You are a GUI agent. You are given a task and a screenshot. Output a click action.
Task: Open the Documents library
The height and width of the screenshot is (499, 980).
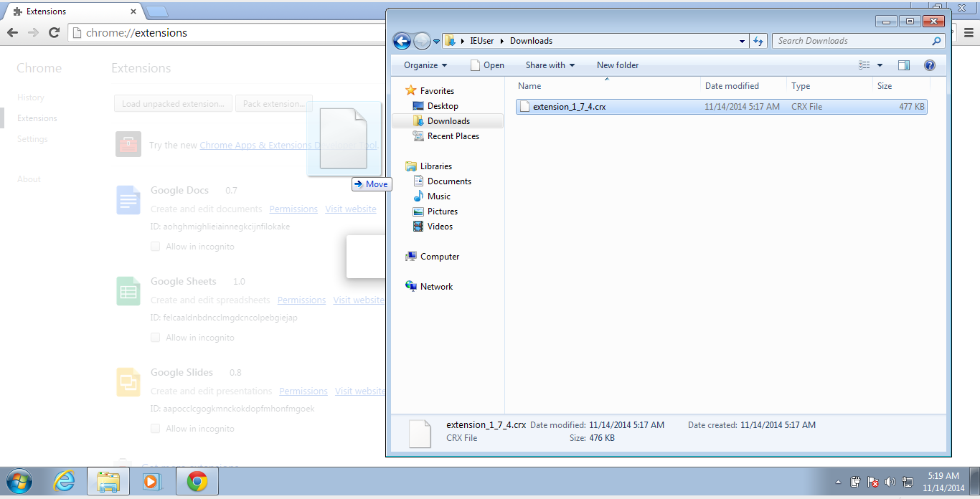pyautogui.click(x=449, y=181)
